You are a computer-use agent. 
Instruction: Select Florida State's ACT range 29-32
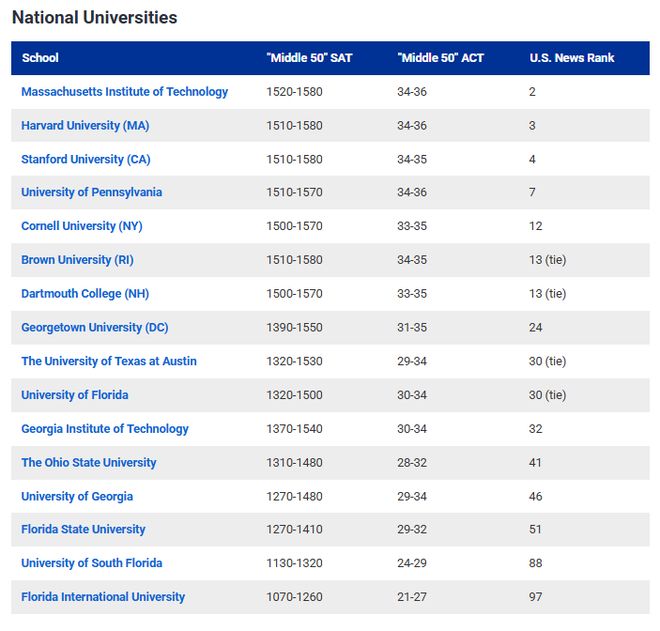coord(412,529)
